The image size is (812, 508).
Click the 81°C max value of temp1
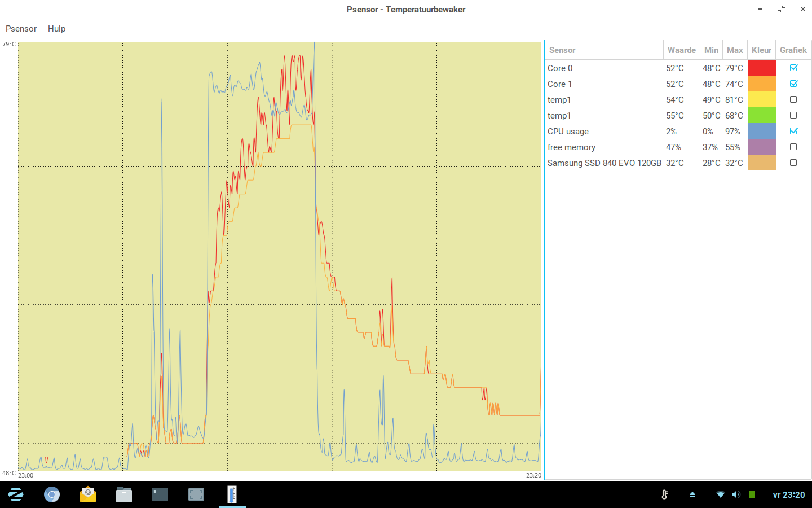click(x=734, y=100)
